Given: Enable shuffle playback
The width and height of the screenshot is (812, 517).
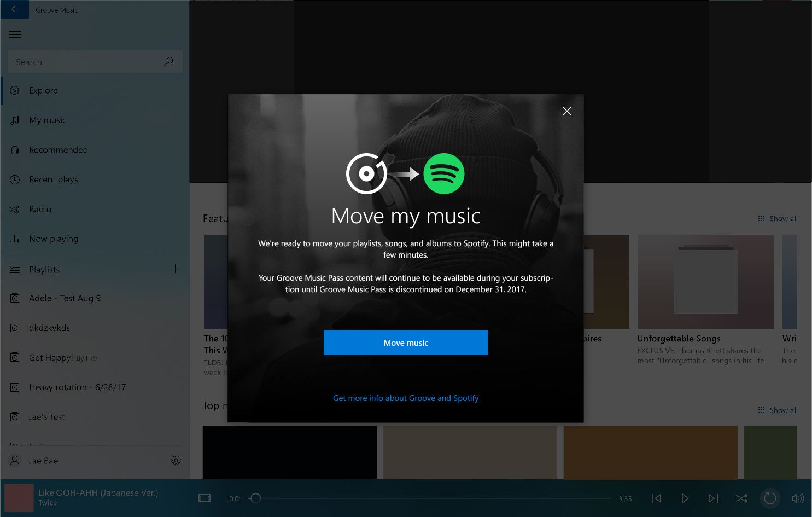Looking at the screenshot, I should [x=741, y=498].
